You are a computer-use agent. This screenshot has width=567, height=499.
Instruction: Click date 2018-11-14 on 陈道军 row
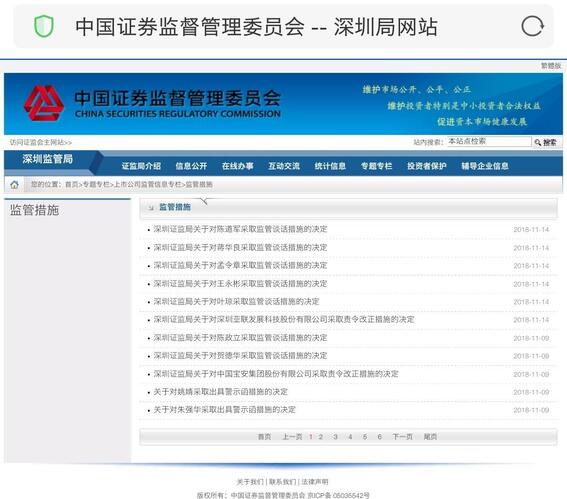[531, 230]
